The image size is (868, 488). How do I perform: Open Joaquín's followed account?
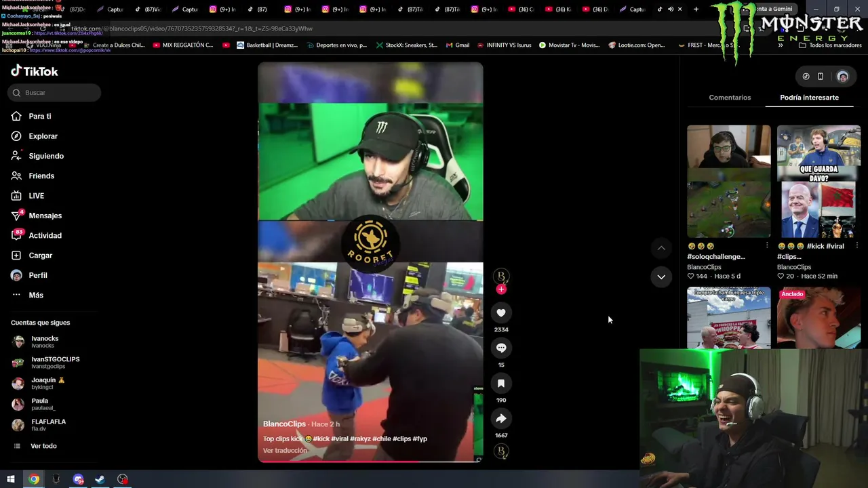[47, 383]
